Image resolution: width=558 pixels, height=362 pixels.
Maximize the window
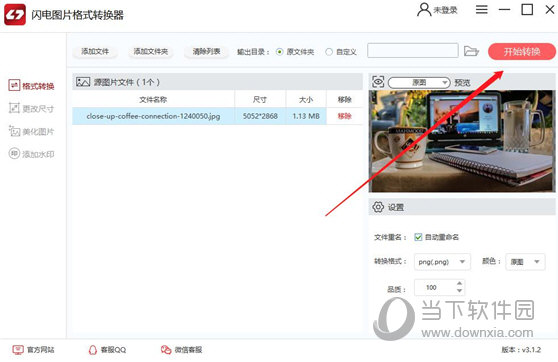coord(527,10)
